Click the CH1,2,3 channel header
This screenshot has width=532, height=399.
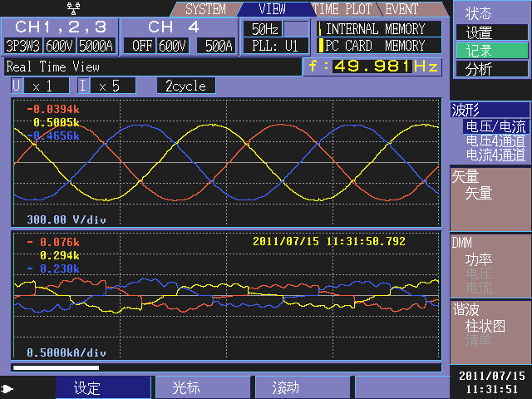pos(61,27)
